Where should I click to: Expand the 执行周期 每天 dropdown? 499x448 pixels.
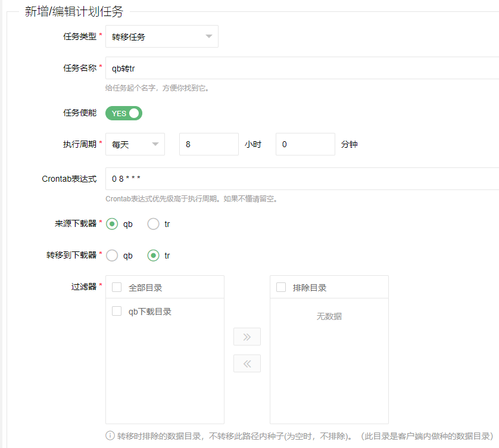[x=135, y=144]
